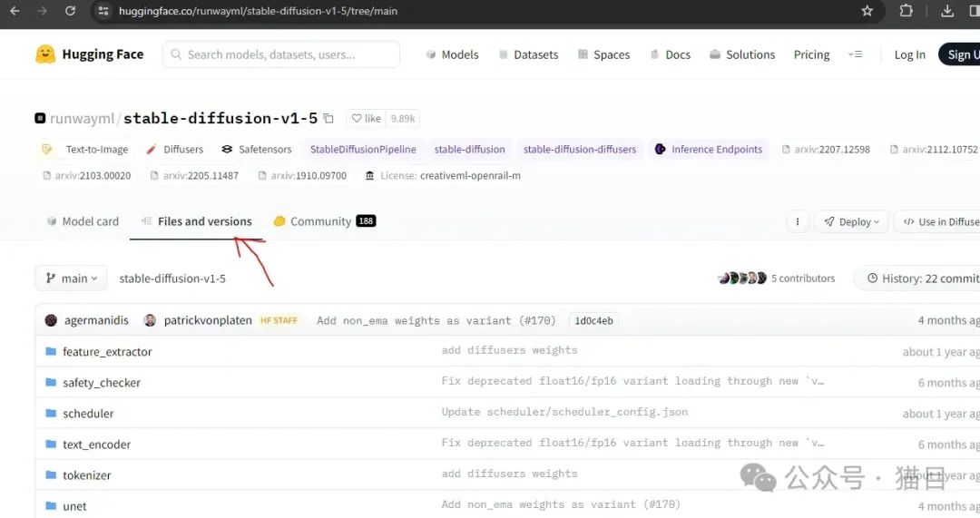Like the model with the like button

[x=367, y=118]
